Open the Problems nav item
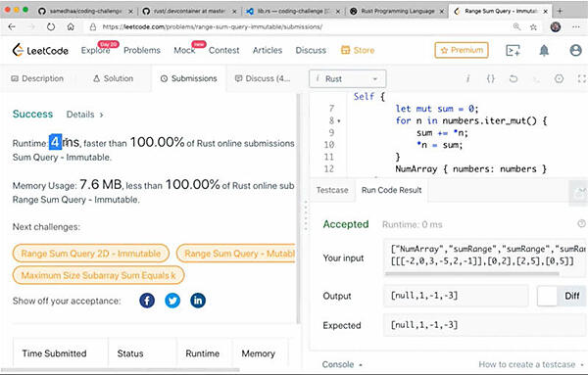The image size is (588, 375). point(142,50)
